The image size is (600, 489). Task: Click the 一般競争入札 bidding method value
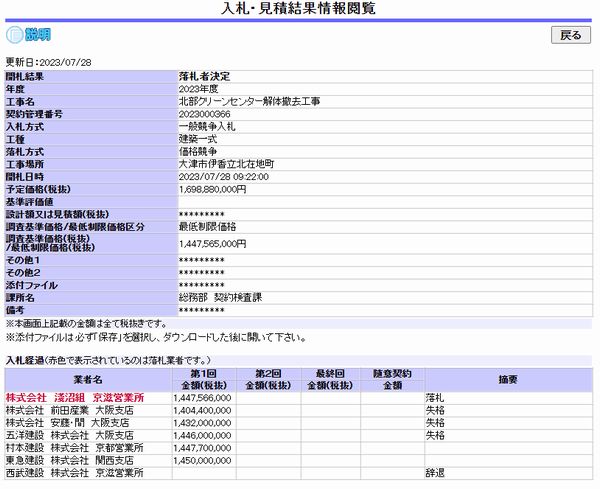coord(207,127)
